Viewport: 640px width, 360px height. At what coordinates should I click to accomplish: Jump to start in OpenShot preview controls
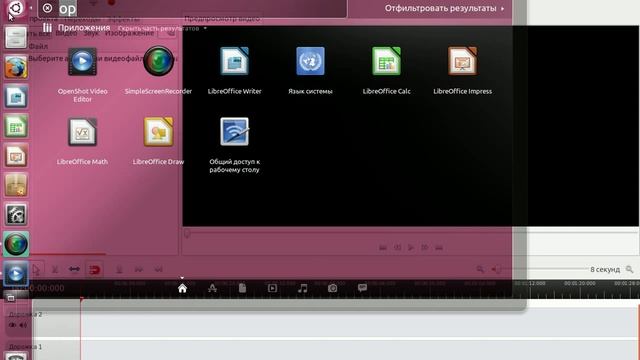click(383, 247)
